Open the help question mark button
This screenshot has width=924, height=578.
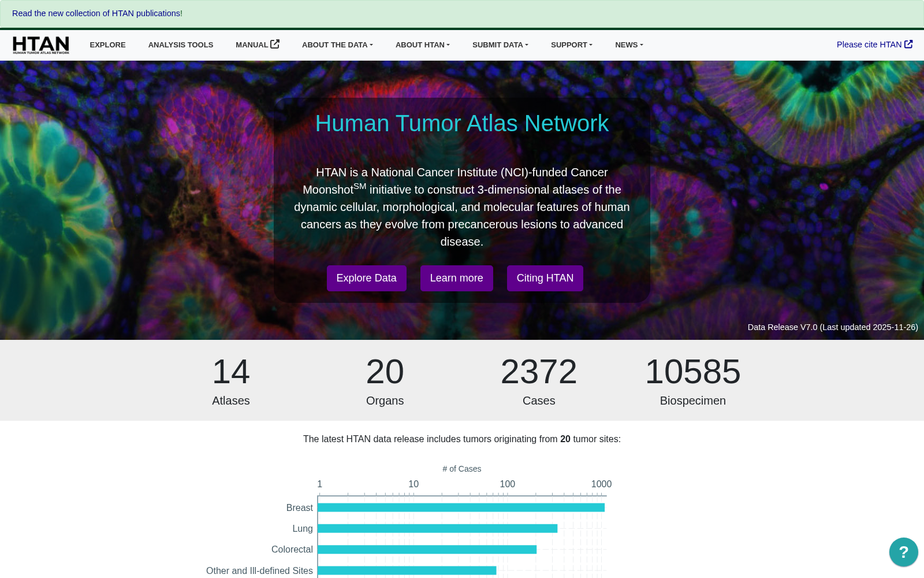[x=904, y=552]
